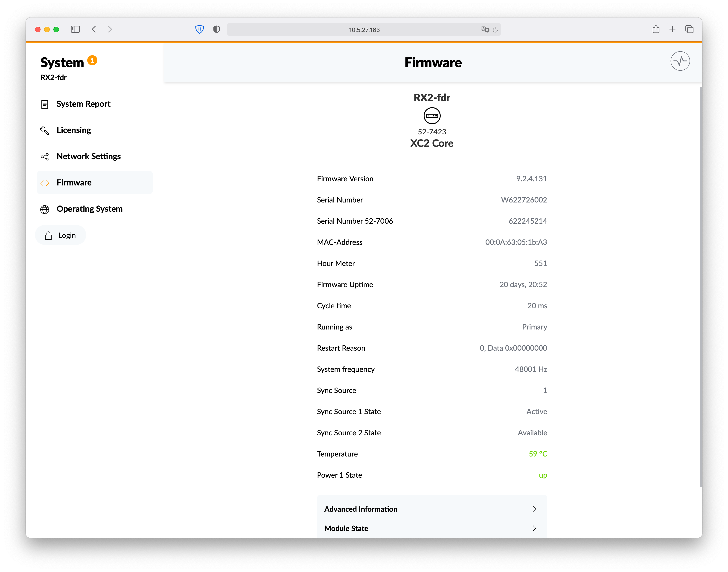Click the Sync Source 2 State value Available
This screenshot has width=728, height=572.
click(x=532, y=433)
